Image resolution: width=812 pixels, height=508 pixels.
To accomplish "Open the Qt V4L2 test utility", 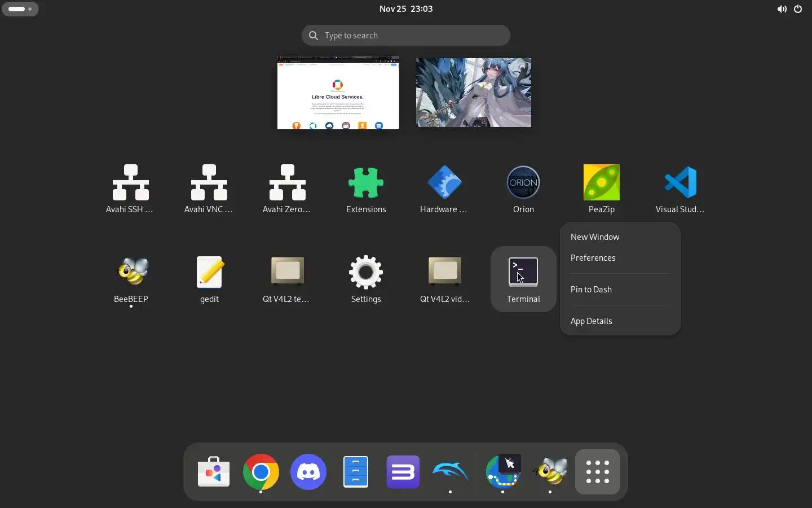I will click(x=288, y=279).
